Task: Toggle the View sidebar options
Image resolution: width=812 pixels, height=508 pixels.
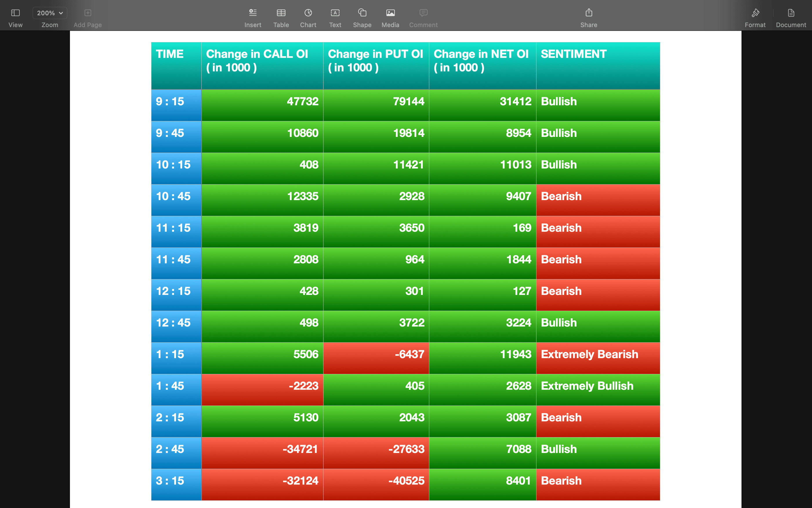Action: click(x=15, y=16)
